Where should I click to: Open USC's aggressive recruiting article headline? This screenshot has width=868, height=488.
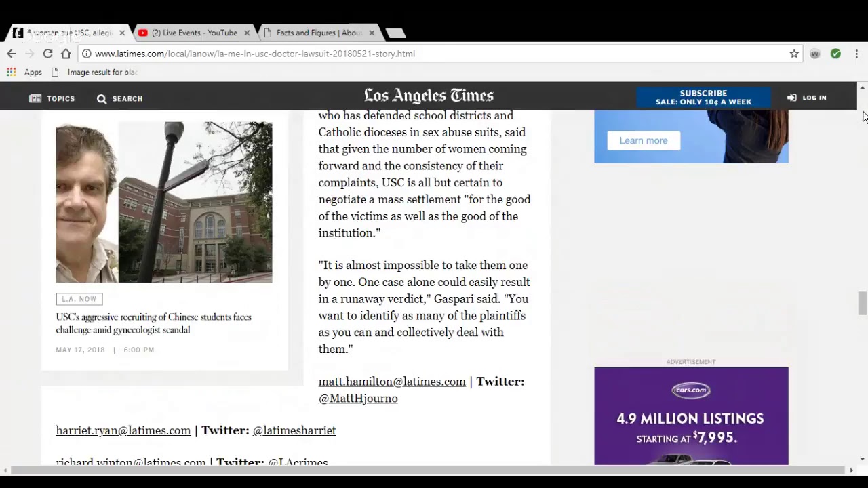154,323
